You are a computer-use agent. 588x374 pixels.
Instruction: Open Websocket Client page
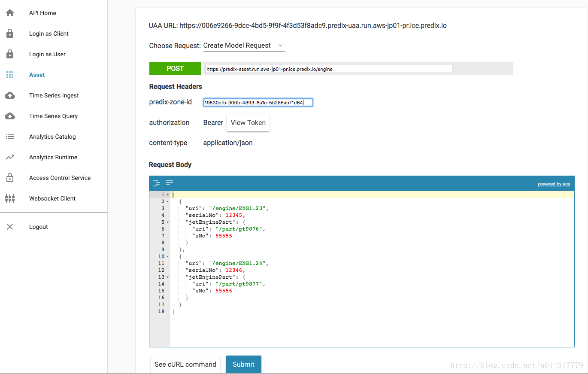pos(52,198)
